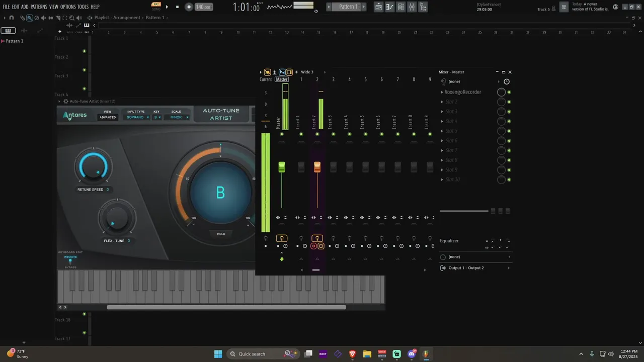Open mixer input (none) selector at top
The image size is (644, 362).
click(x=472, y=81)
